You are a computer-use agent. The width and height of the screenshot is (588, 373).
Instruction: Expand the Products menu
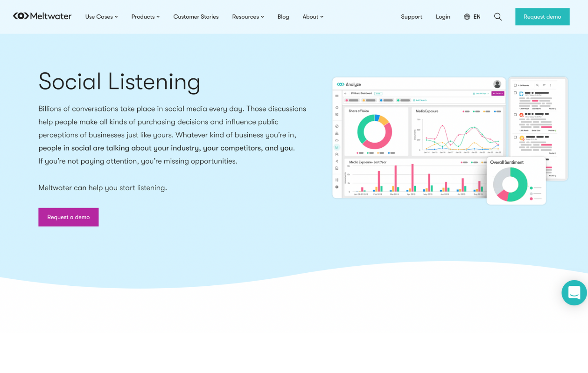[146, 17]
